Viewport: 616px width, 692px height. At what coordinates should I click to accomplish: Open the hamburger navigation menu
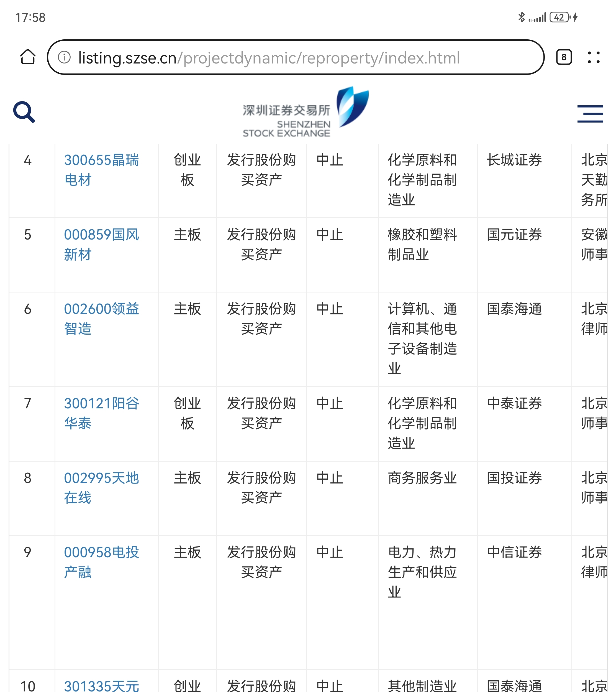click(x=590, y=114)
